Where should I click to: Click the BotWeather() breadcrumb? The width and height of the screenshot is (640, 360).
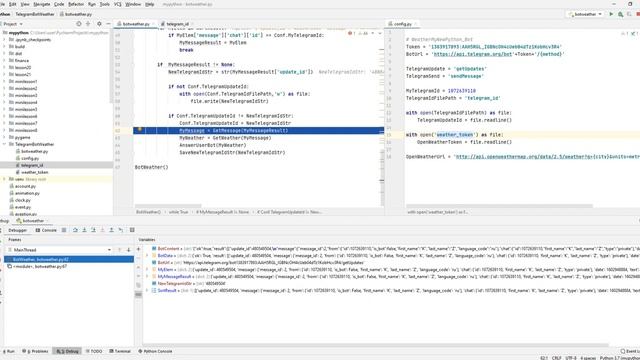click(x=148, y=212)
